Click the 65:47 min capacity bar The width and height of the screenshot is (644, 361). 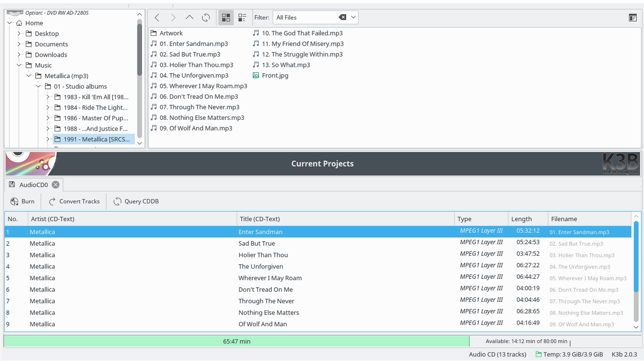[x=237, y=341]
